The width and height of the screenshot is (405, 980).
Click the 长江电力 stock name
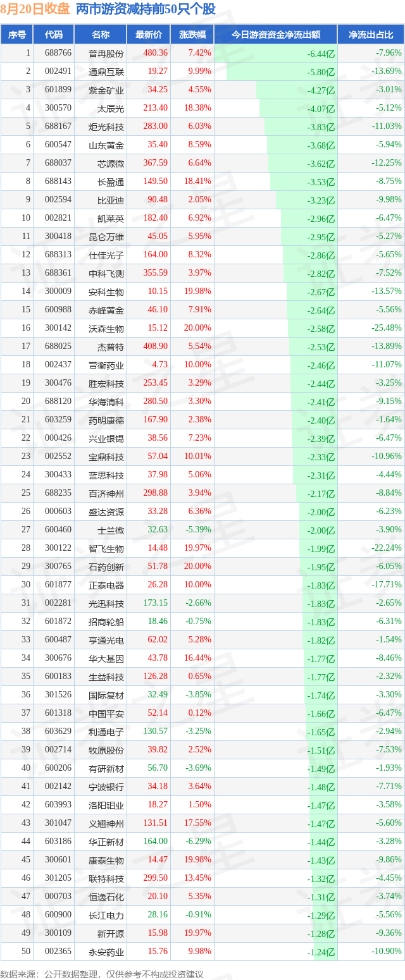(x=106, y=915)
